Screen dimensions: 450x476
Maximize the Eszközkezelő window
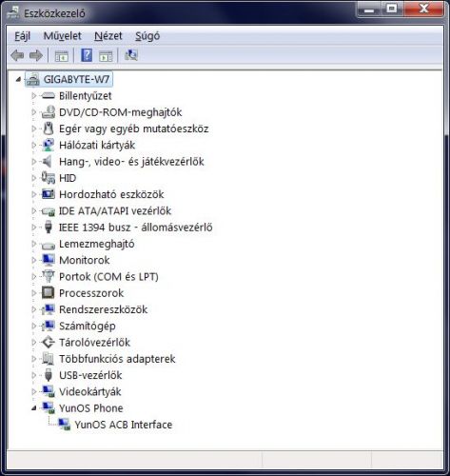[x=392, y=9]
